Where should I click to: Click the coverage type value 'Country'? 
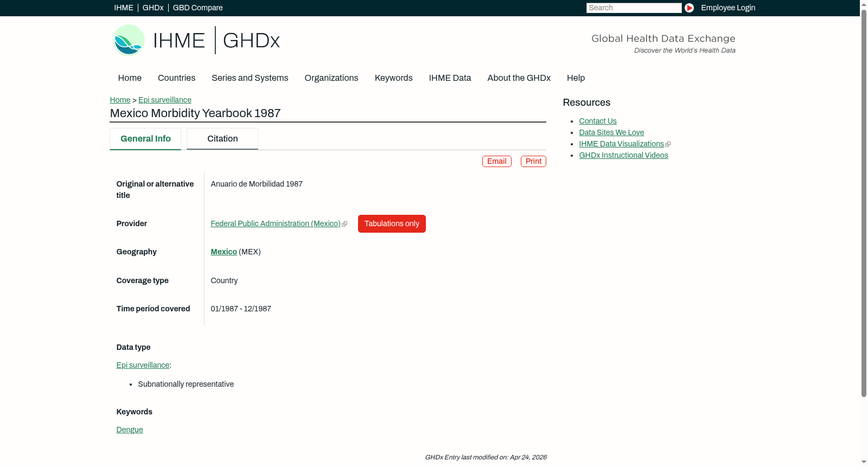(224, 280)
